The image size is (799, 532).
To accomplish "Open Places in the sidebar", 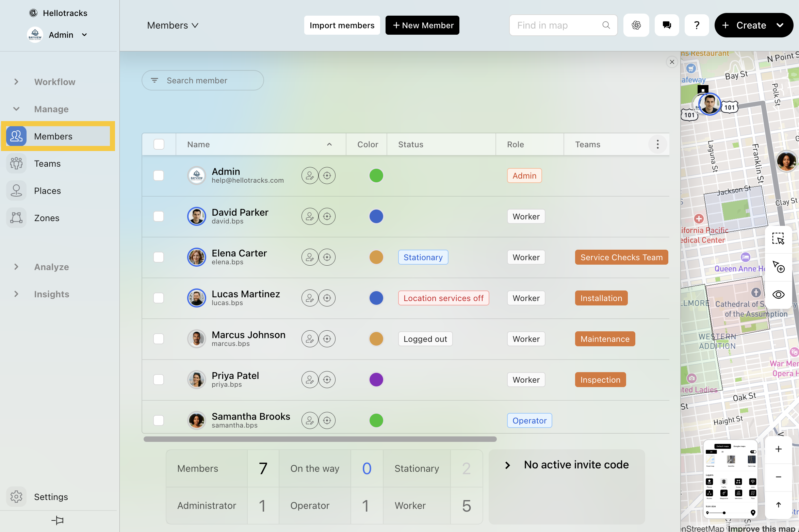I will [x=58, y=190].
